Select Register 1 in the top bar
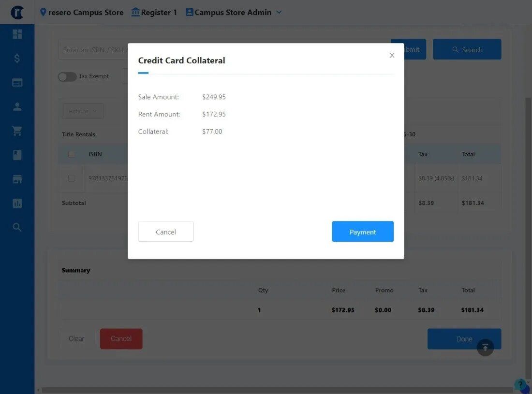 tap(154, 12)
